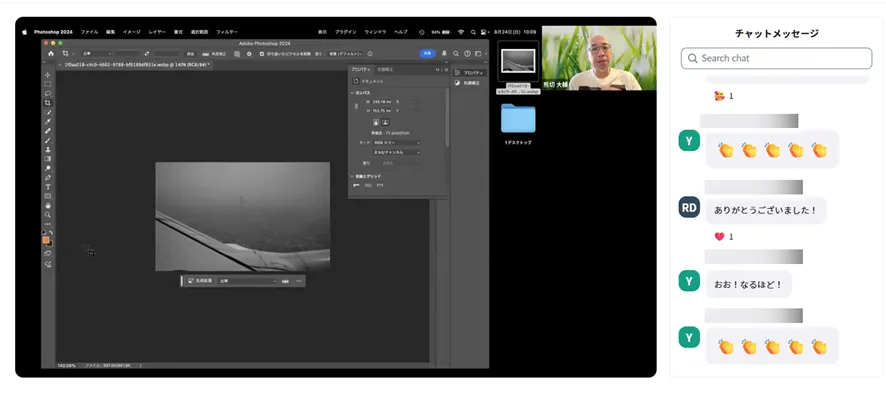Open the crop ratio dropdown in options bar
The width and height of the screenshot is (886, 393).
point(97,54)
